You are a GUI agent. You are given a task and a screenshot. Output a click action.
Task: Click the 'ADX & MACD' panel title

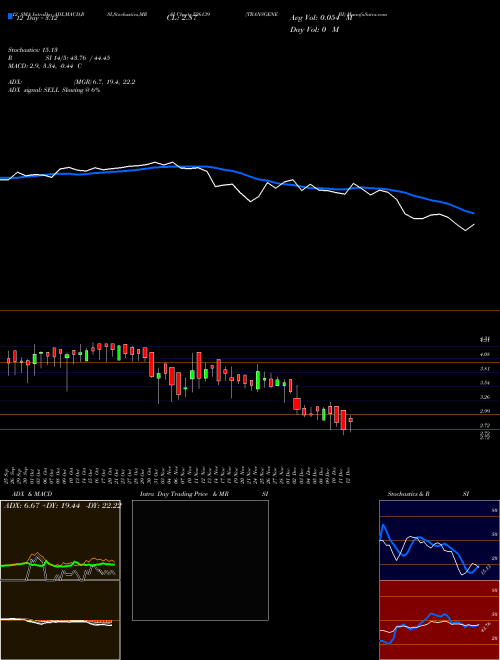coord(32,494)
